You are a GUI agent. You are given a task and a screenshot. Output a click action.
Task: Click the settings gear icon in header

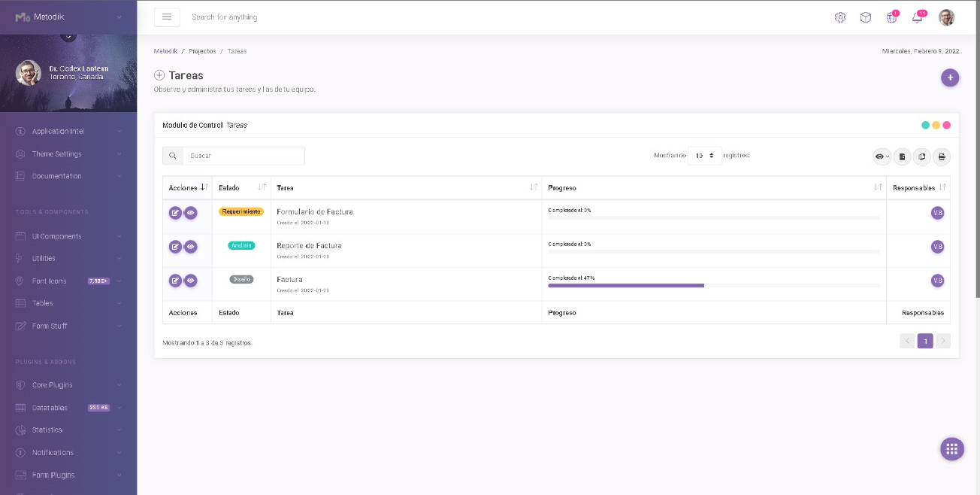[x=840, y=18]
